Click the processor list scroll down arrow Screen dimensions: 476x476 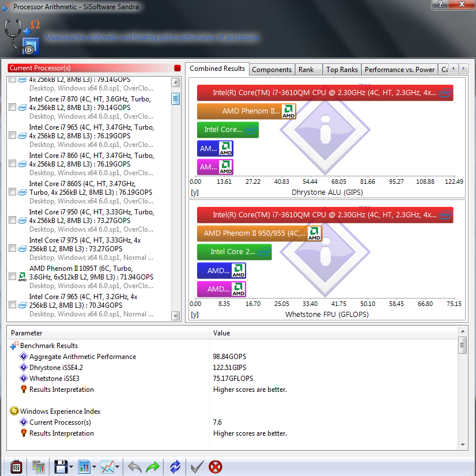[175, 316]
